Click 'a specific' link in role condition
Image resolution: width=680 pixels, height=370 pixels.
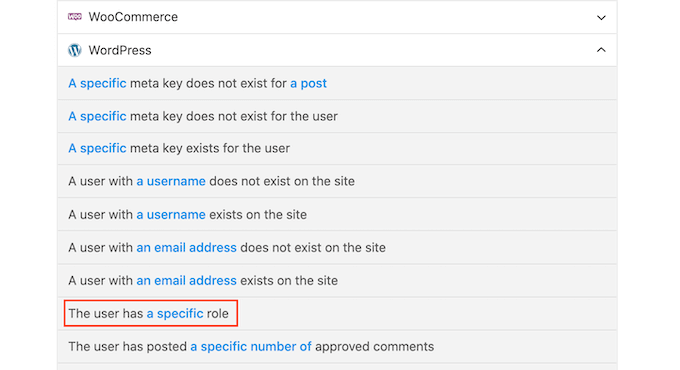click(x=175, y=314)
